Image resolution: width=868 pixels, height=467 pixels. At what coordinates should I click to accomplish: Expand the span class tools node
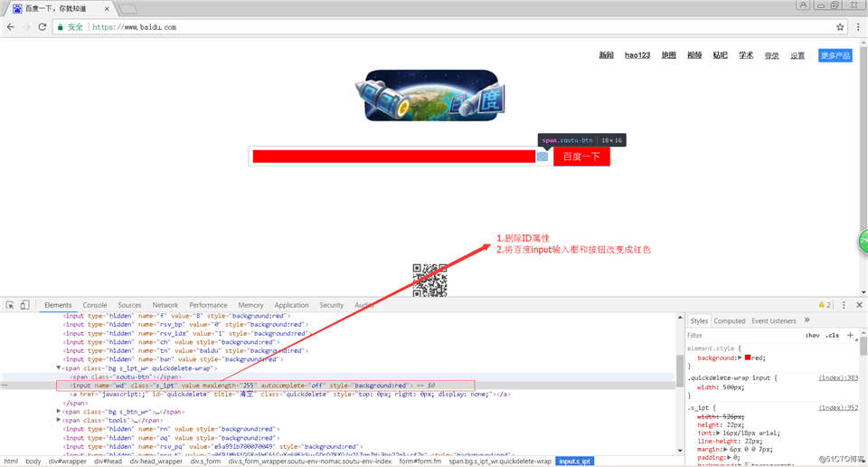pos(59,420)
